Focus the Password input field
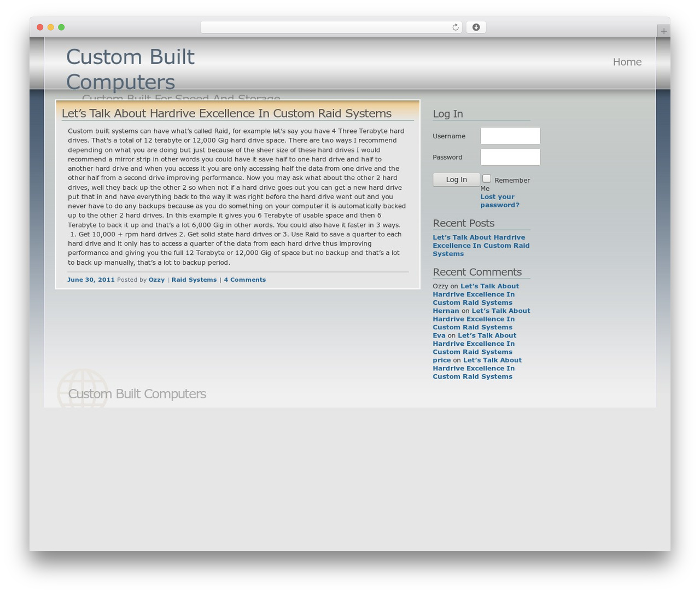This screenshot has height=593, width=700. tap(510, 157)
